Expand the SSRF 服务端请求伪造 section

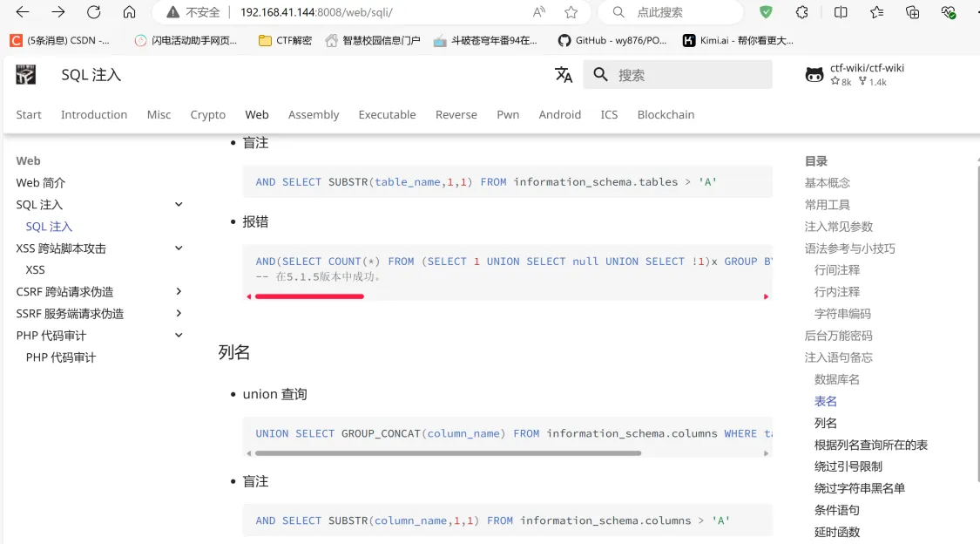point(179,313)
